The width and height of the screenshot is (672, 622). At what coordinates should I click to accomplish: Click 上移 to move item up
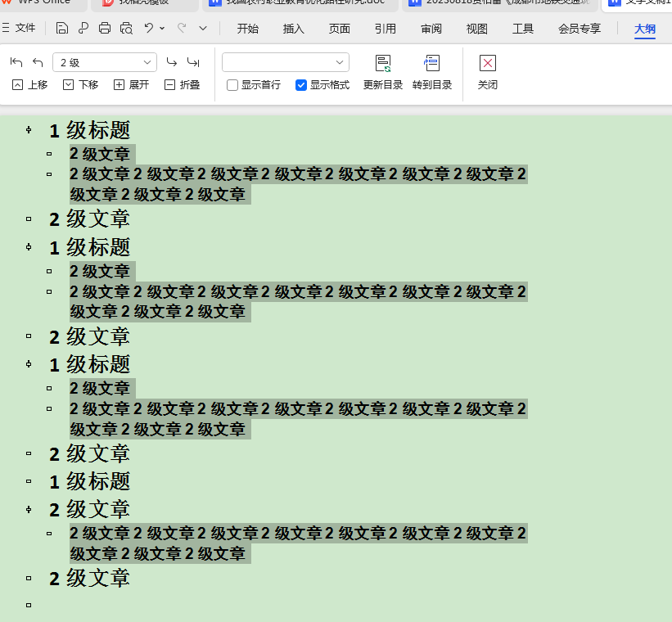29,85
